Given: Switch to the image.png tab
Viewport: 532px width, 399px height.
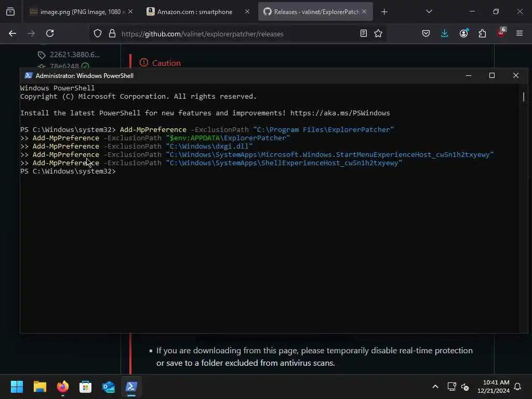Looking at the screenshot, I should pos(81,12).
